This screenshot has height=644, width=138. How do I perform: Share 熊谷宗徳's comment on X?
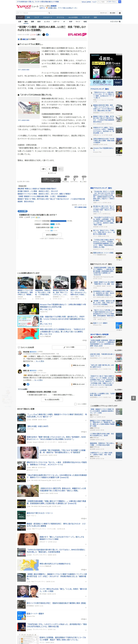[25, 365]
